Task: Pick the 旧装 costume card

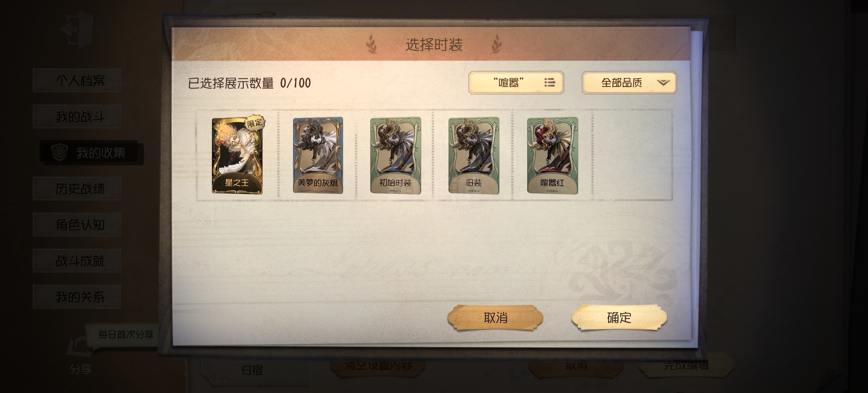Action: pyautogui.click(x=474, y=155)
